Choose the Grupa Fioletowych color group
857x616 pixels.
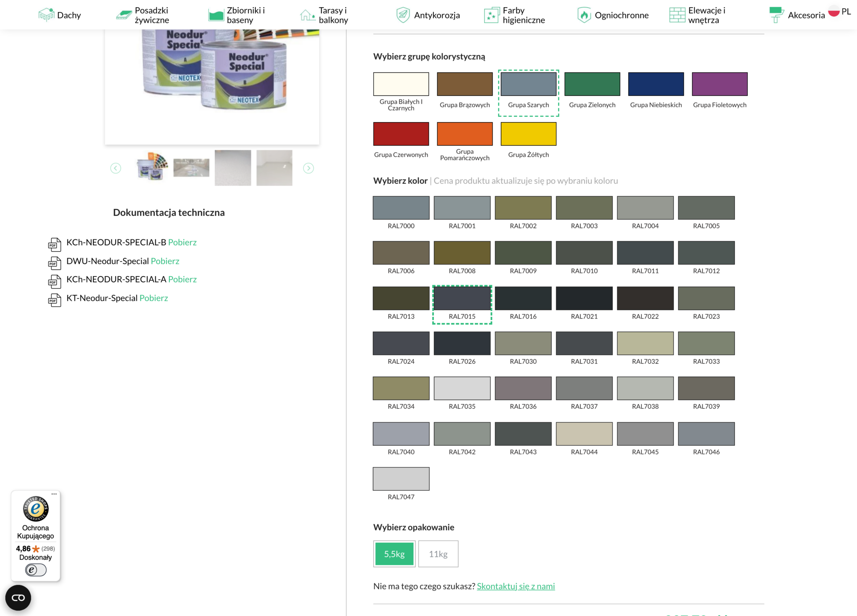click(720, 84)
